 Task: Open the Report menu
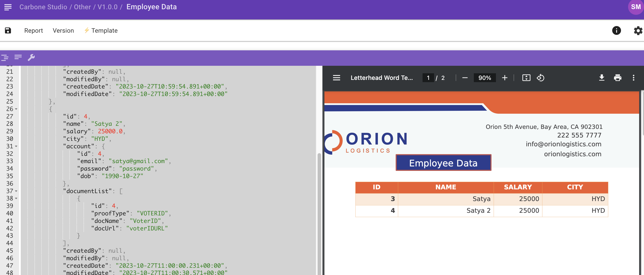pos(34,30)
